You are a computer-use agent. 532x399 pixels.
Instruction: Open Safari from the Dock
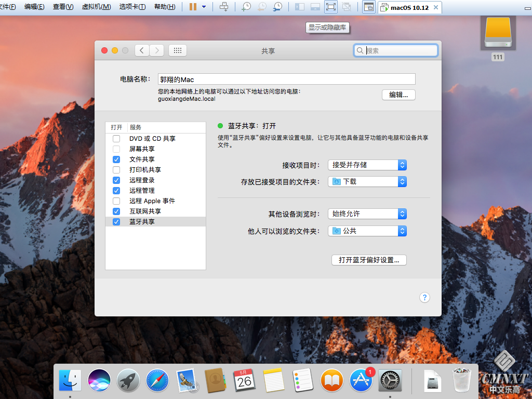click(157, 381)
